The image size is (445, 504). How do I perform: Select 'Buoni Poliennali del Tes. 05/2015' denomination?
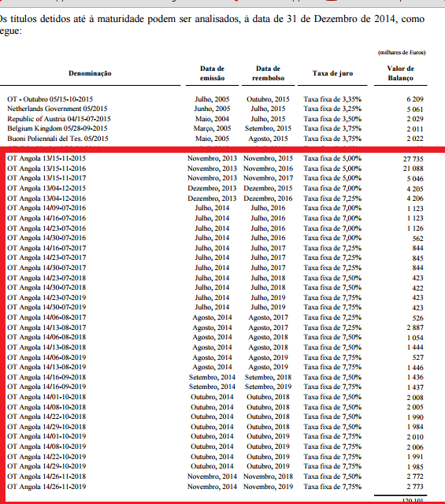57,139
